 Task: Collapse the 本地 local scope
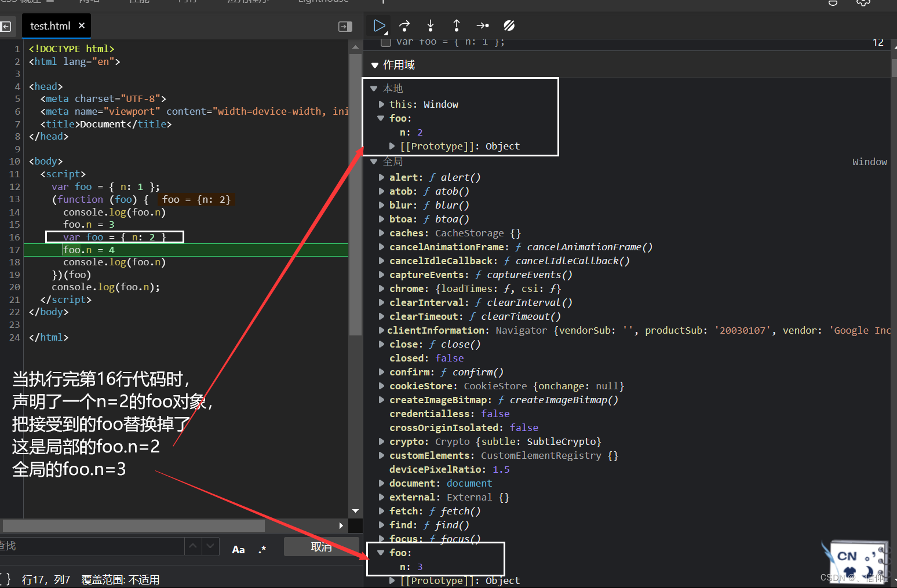tap(374, 89)
